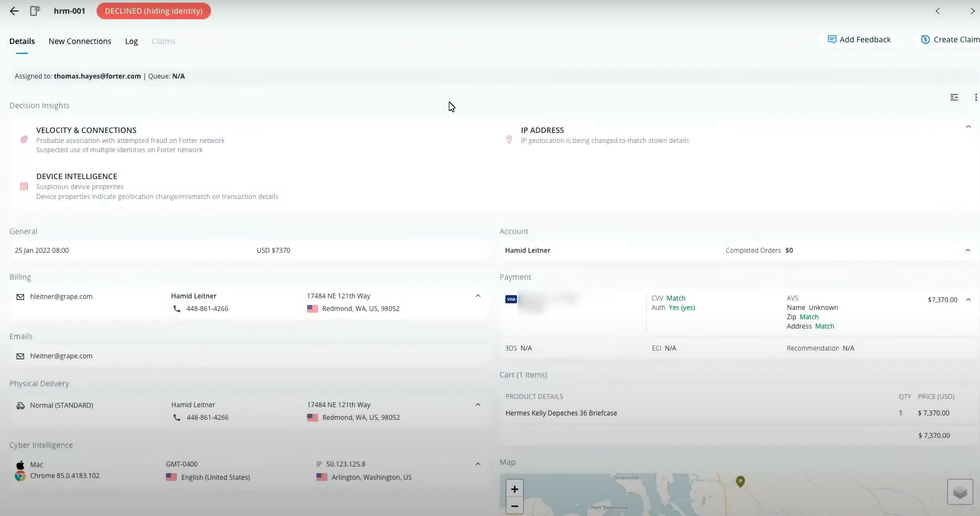This screenshot has width=980, height=516.
Task: Click the English language US flag
Action: point(171,477)
